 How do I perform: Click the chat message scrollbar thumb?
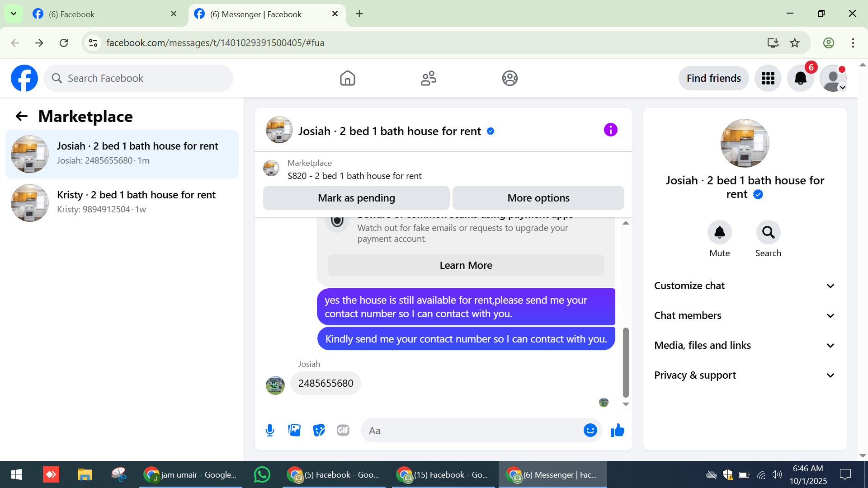point(626,362)
